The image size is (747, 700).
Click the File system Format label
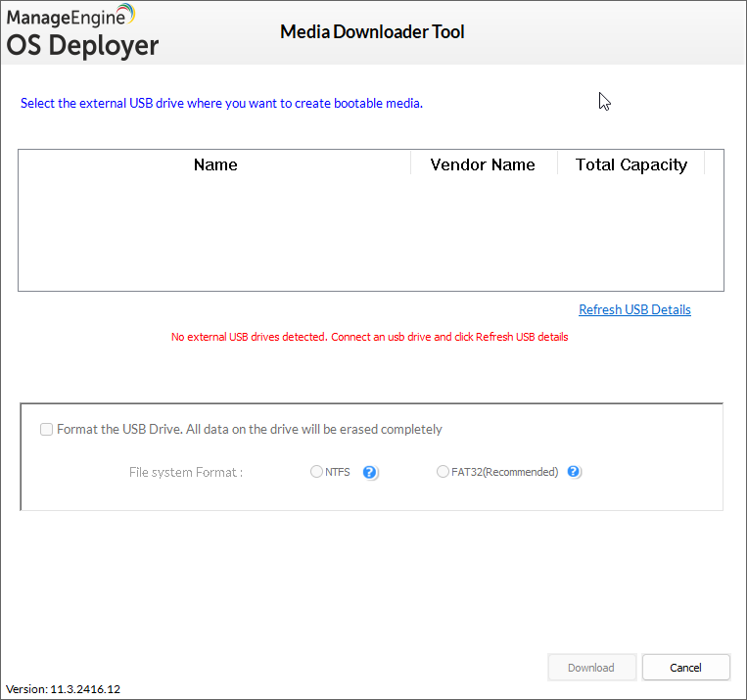[186, 472]
